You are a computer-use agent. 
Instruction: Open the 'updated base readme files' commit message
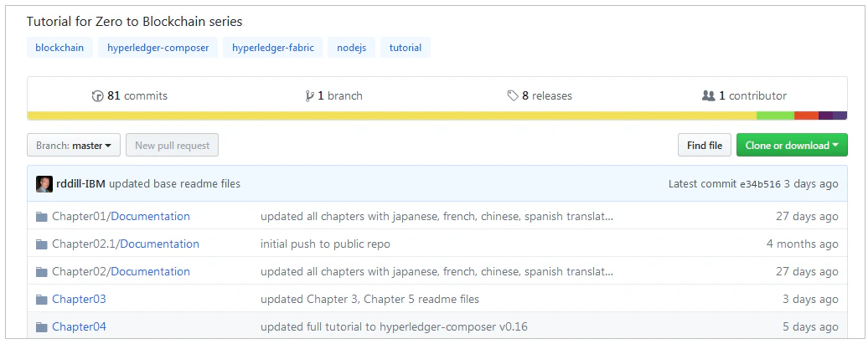tap(174, 183)
